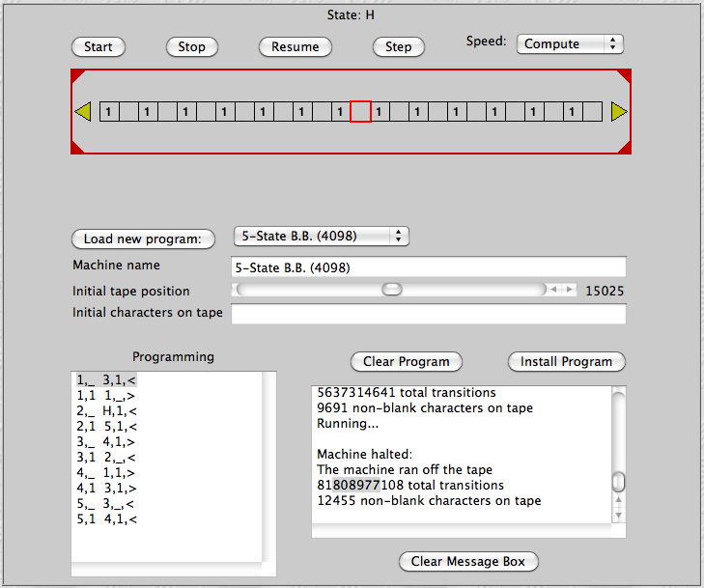Click the Start button
Screen dimensions: 704x588
pyautogui.click(x=99, y=46)
